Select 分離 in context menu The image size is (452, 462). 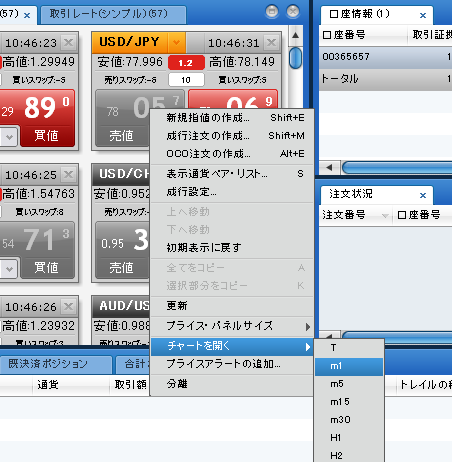tap(232, 384)
